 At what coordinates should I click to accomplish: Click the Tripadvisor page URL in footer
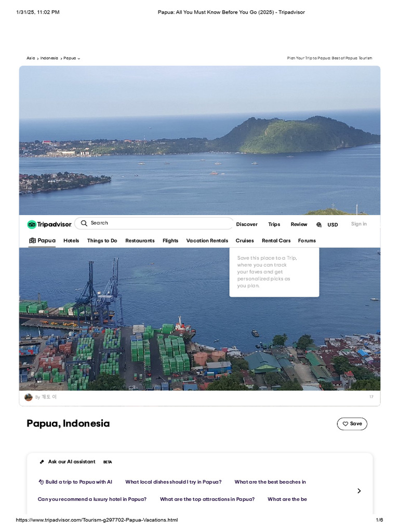click(97, 520)
